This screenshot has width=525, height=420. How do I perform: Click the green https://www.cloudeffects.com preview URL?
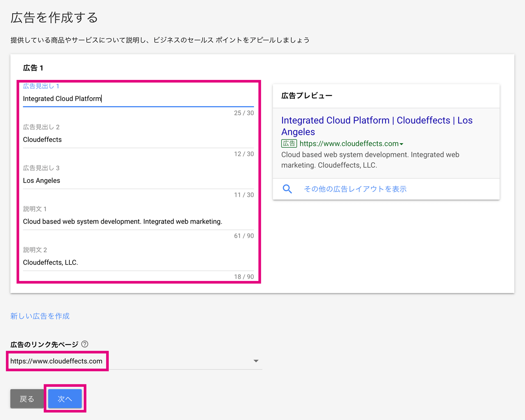[349, 144]
